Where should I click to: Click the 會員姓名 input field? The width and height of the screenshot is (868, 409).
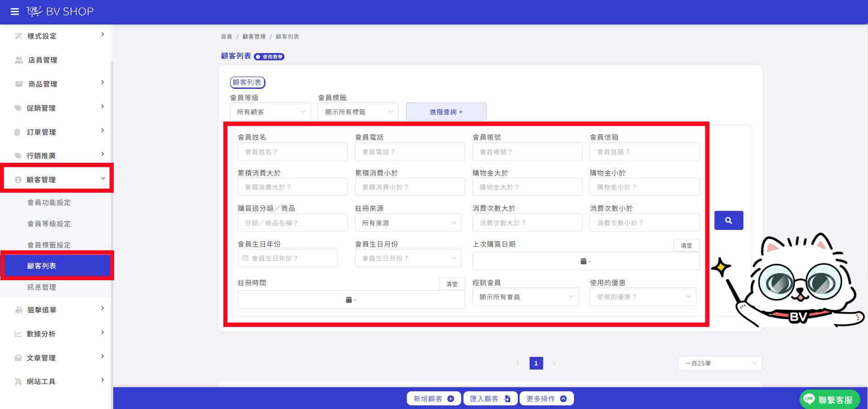(293, 151)
